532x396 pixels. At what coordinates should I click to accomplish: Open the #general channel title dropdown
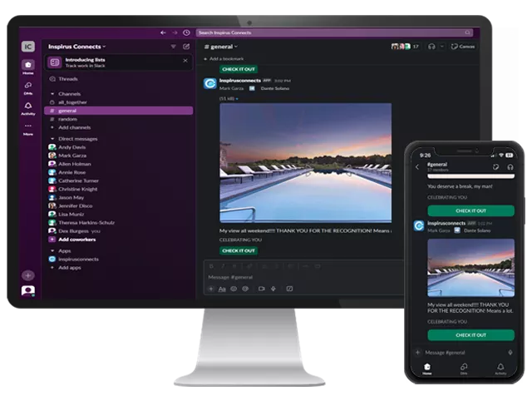[x=221, y=47]
